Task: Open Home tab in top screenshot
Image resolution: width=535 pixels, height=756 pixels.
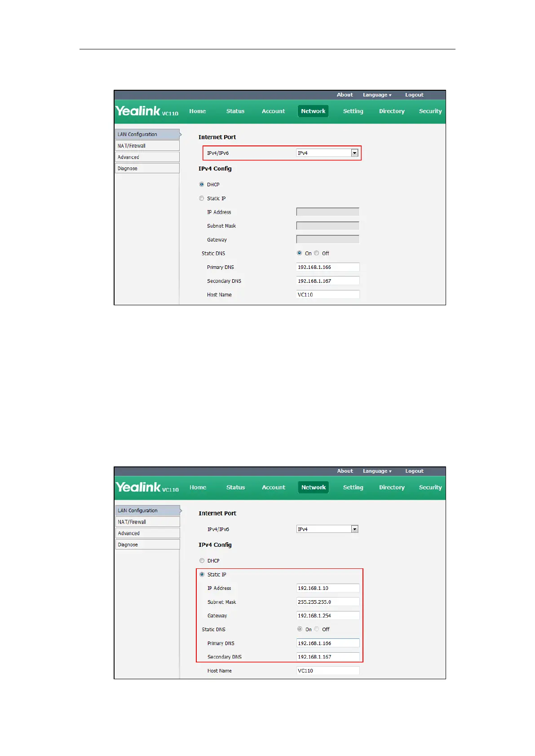Action: tap(198, 111)
